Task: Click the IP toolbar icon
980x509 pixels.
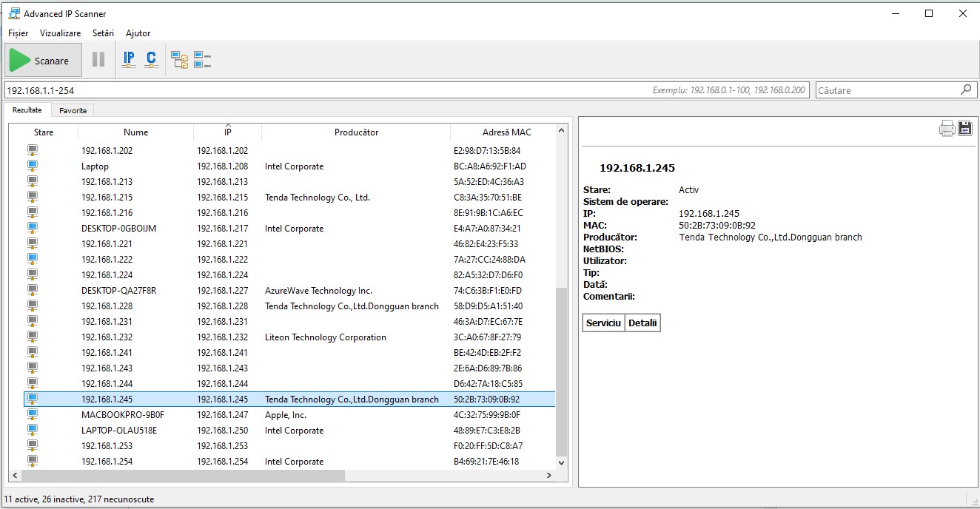Action: 129,60
